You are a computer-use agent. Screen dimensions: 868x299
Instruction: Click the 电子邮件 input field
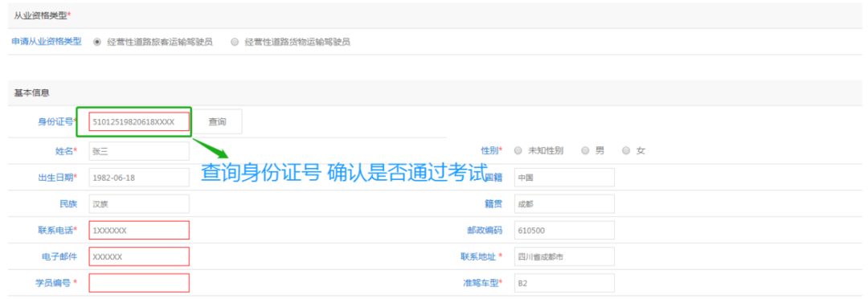139,256
